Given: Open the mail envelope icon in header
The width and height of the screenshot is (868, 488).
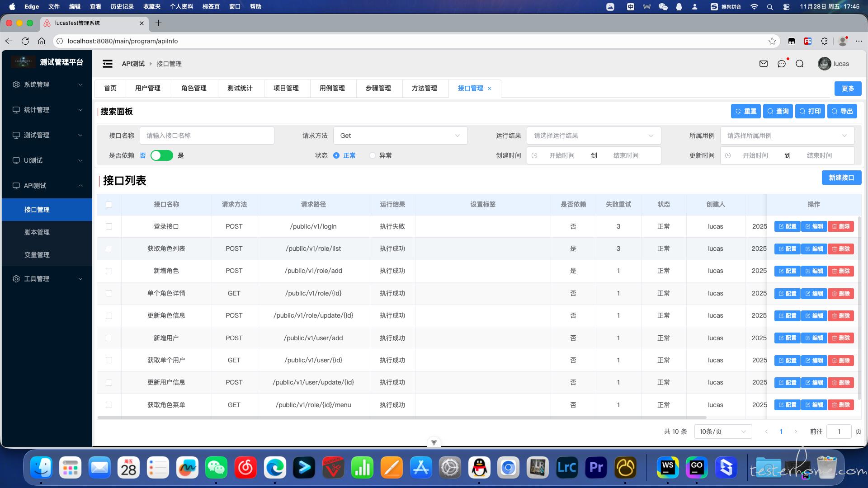Looking at the screenshot, I should tap(764, 64).
